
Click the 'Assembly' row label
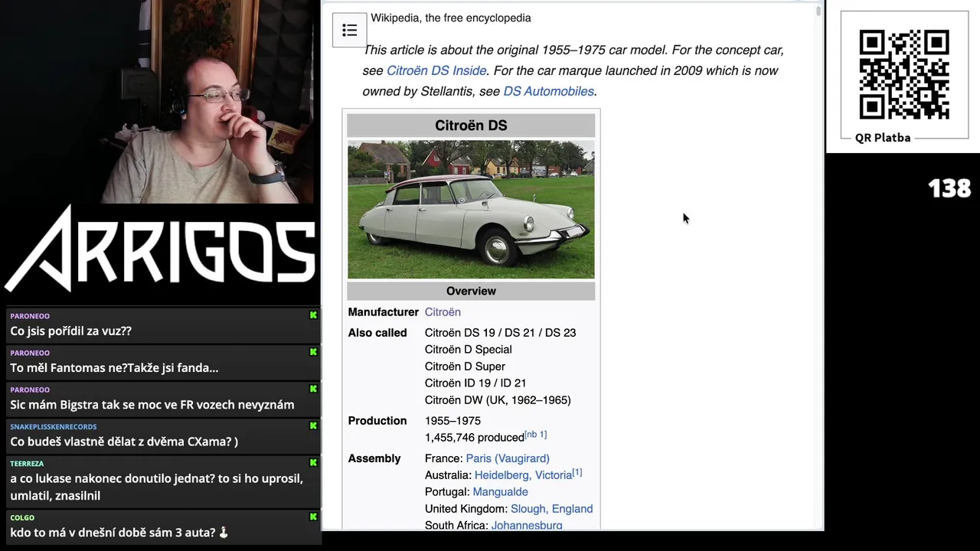[x=374, y=458]
